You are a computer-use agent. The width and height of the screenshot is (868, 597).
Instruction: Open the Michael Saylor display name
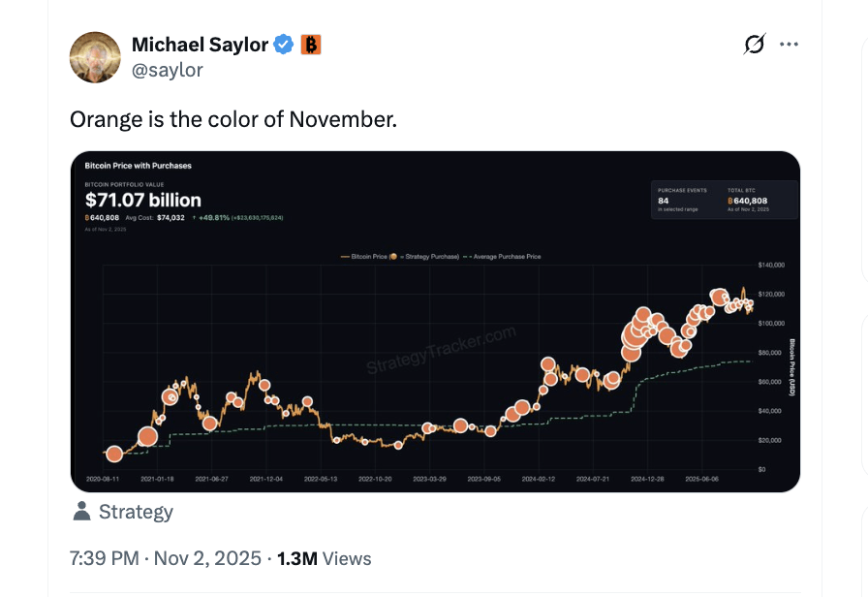(x=200, y=45)
